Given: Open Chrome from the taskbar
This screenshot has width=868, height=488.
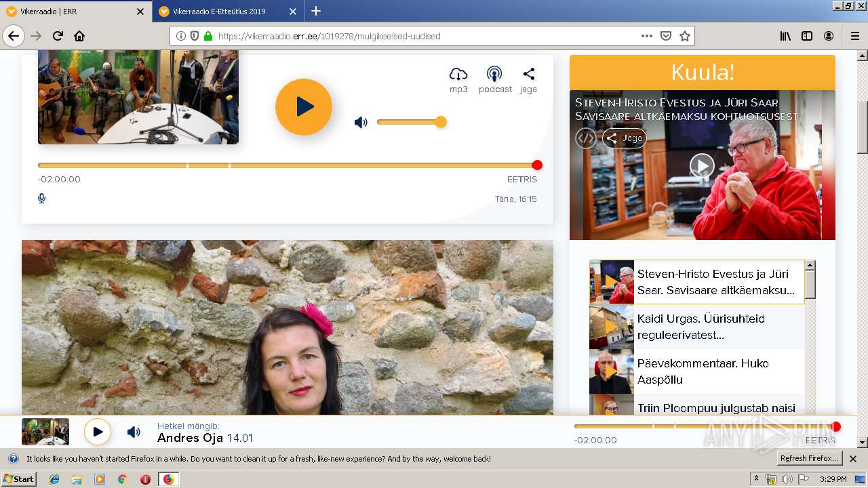Looking at the screenshot, I should point(122,479).
